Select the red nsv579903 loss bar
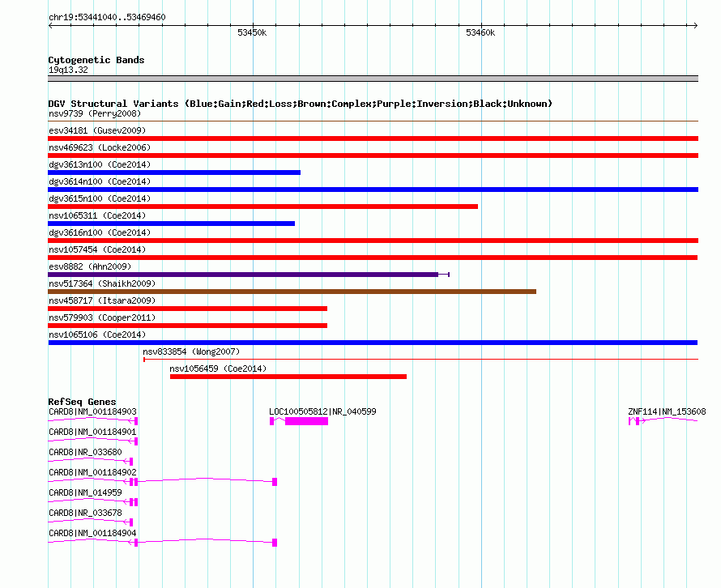 click(x=188, y=326)
